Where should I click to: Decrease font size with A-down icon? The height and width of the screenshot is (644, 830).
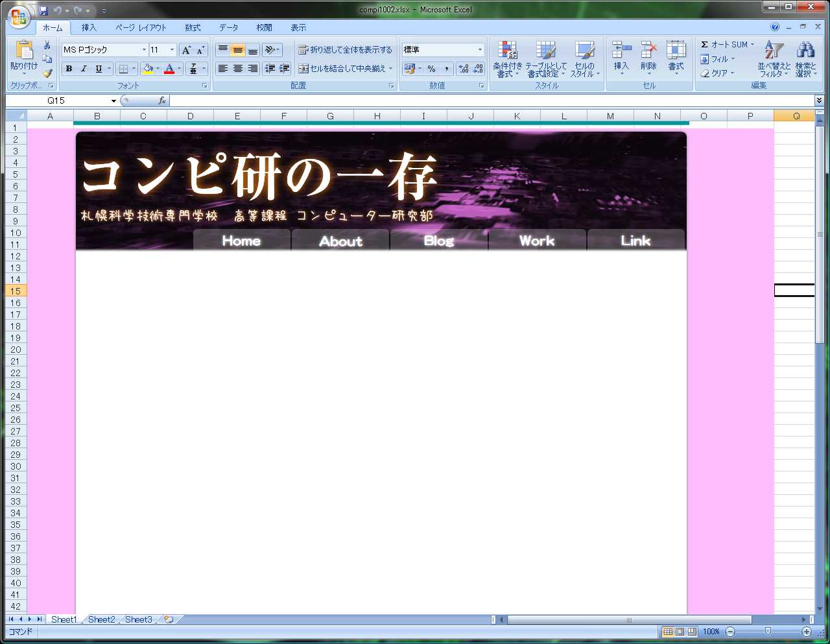(200, 50)
